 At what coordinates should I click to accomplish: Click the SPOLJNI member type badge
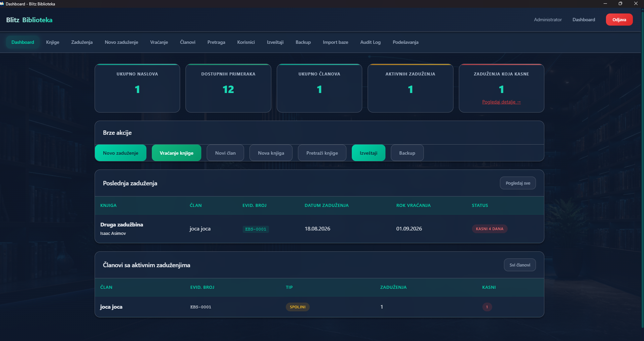tap(298, 307)
